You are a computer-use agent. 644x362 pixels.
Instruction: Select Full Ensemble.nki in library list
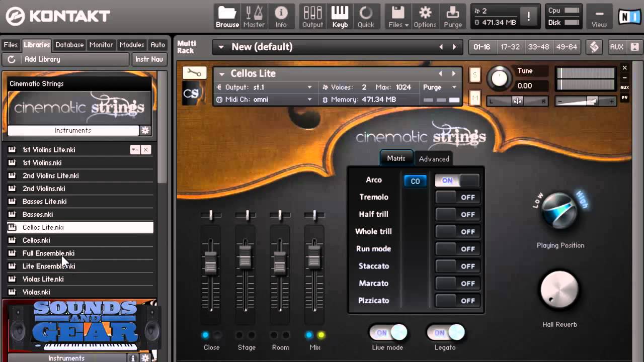tap(80, 253)
